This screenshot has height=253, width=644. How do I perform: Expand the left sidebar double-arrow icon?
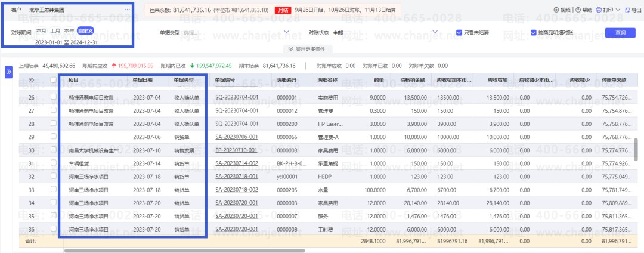pyautogui.click(x=9, y=72)
